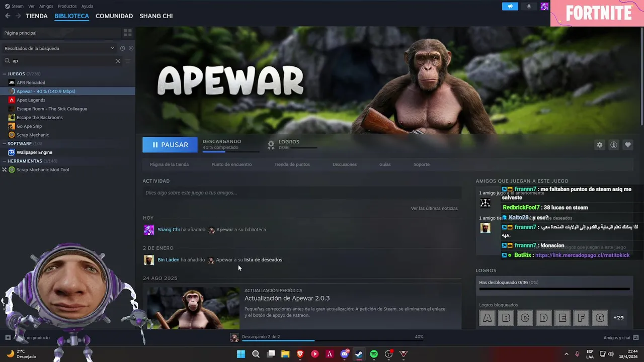The image size is (644, 362).
Task: Open the Amigos menu
Action: 46,7
